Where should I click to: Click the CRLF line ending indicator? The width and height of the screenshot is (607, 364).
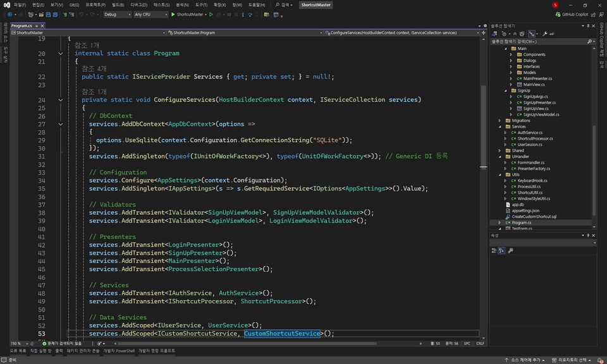pos(480,344)
